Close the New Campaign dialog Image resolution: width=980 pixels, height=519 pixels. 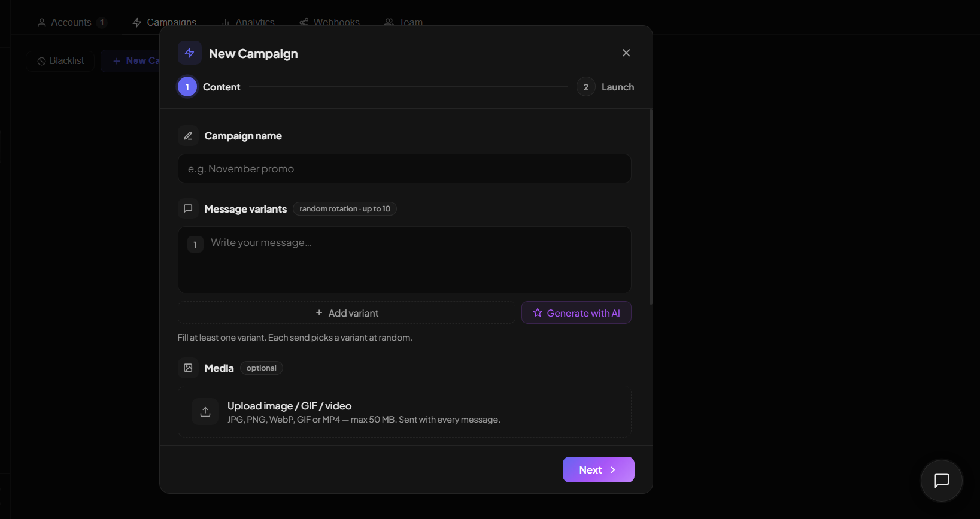pos(626,53)
